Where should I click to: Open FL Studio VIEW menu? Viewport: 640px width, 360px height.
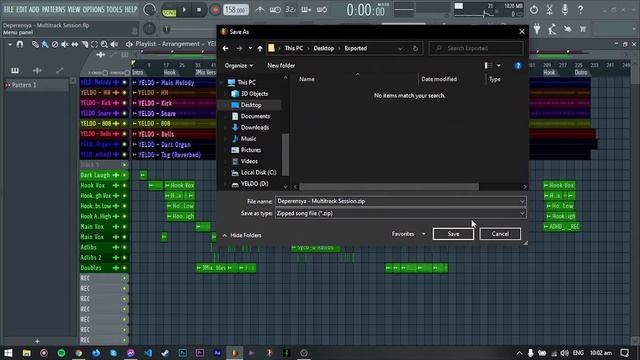(74, 9)
